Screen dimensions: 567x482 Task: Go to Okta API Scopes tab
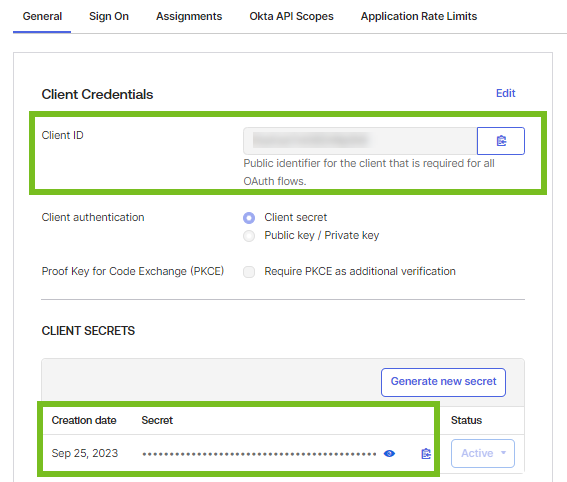coord(291,16)
